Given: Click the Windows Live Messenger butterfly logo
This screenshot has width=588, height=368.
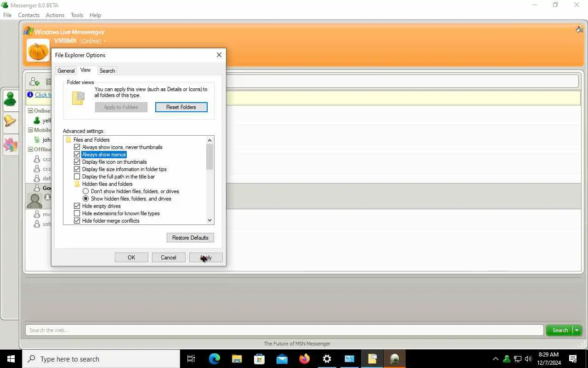Looking at the screenshot, I should point(28,31).
